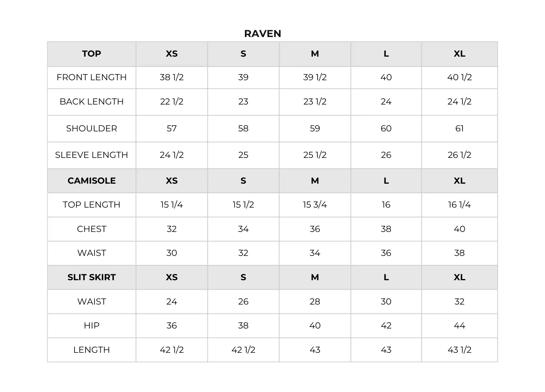Select the CHEST row label
This screenshot has width=545, height=392.
point(92,229)
